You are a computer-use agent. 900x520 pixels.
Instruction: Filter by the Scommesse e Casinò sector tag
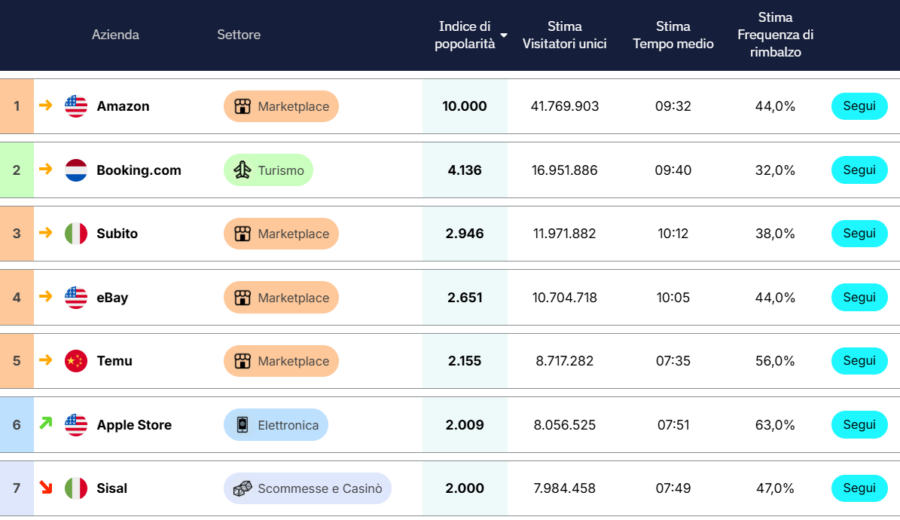coord(307,488)
